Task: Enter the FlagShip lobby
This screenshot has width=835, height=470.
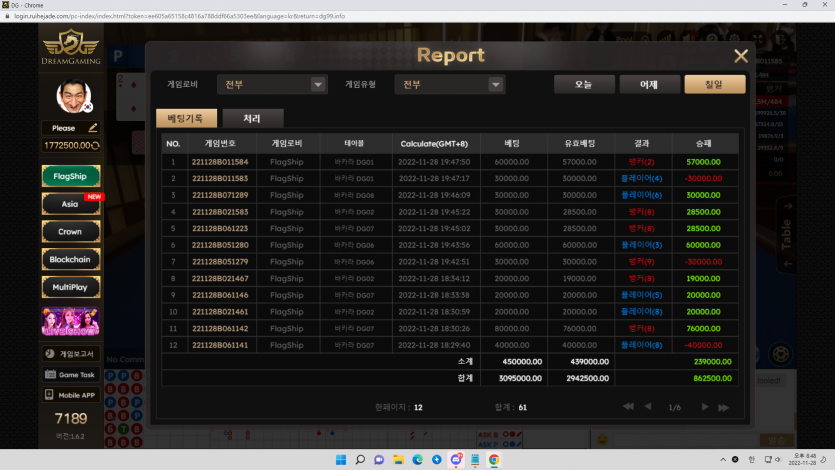Action: point(71,176)
